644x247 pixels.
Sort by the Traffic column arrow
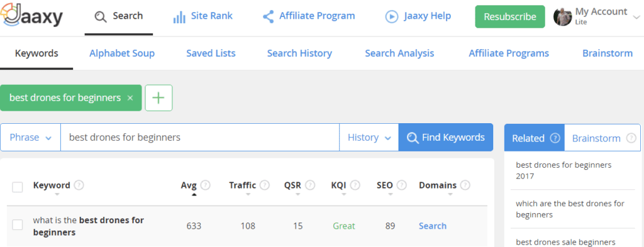click(x=248, y=194)
